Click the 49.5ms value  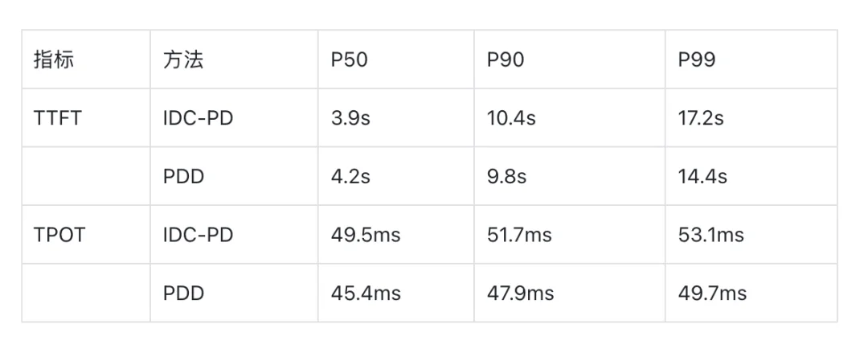366,235
